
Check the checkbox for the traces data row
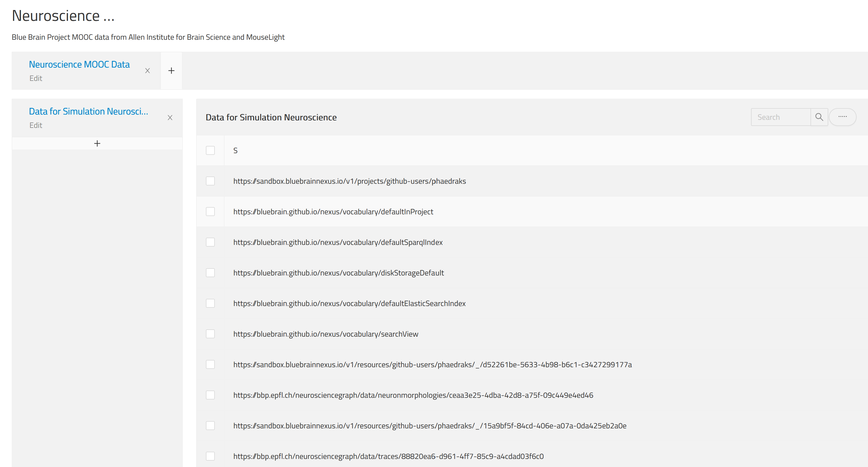(x=210, y=456)
